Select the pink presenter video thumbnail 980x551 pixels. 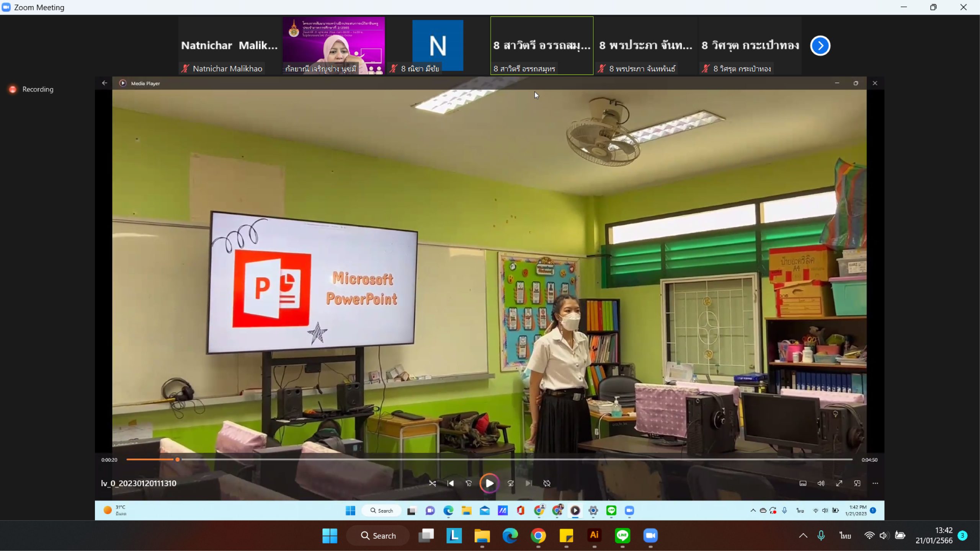click(334, 46)
